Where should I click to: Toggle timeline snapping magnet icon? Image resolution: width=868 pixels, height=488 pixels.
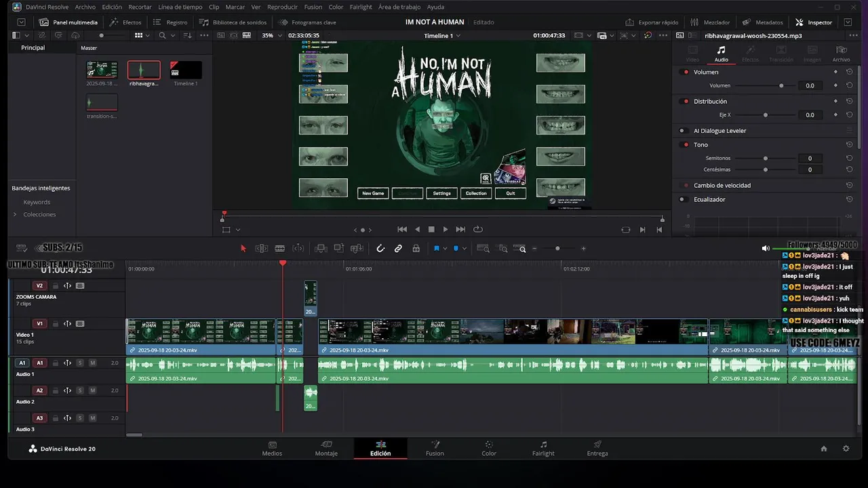[380, 249]
